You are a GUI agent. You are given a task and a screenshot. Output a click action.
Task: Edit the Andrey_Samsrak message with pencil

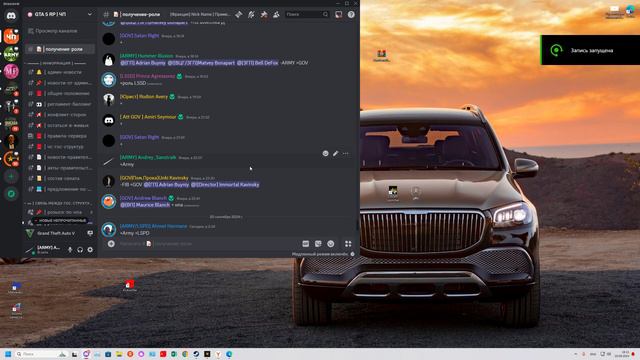(x=336, y=153)
